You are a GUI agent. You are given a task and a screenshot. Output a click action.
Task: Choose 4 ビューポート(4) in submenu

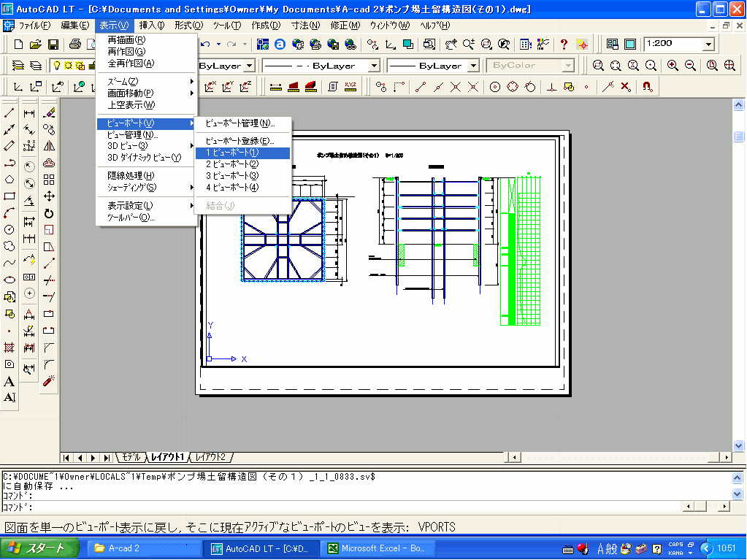pyautogui.click(x=243, y=188)
